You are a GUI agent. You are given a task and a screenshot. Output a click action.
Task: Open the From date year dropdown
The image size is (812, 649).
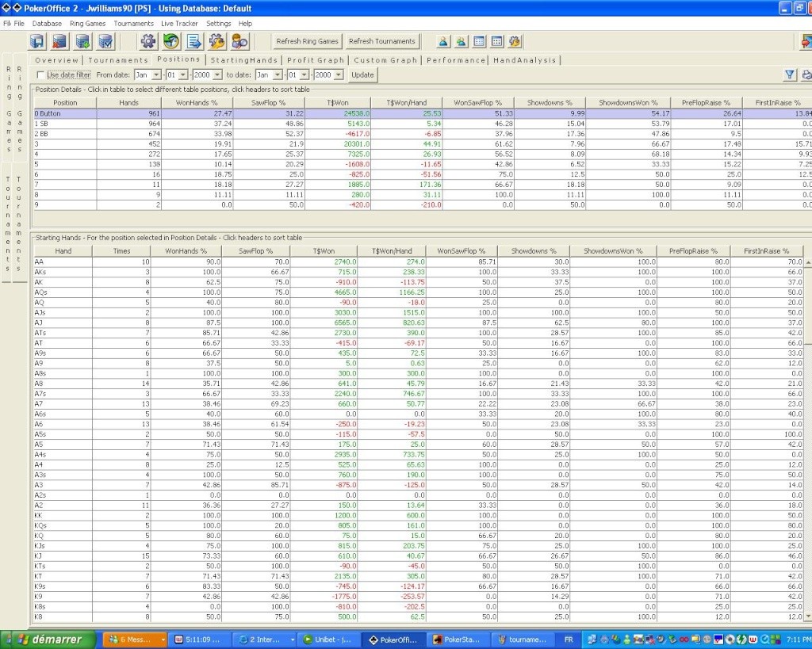[217, 75]
